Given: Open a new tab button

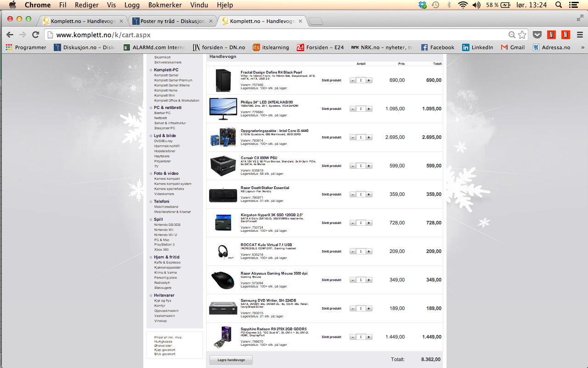Looking at the screenshot, I should tap(316, 21).
